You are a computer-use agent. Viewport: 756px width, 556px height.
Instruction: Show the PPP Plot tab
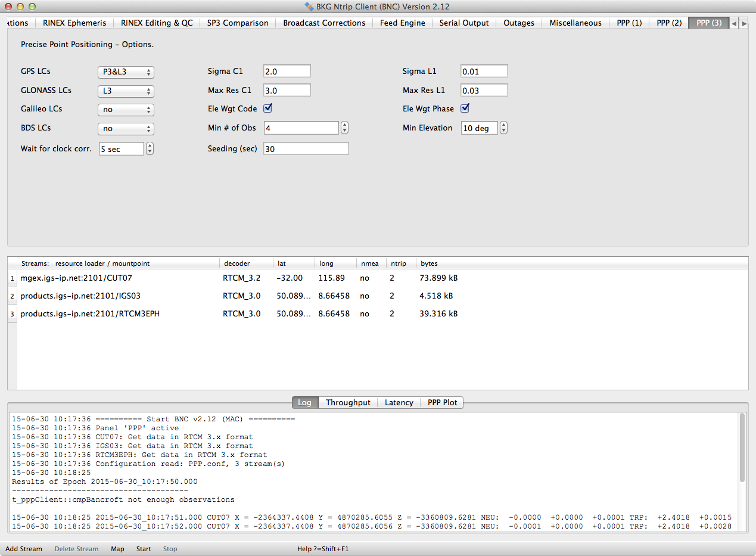(x=442, y=403)
